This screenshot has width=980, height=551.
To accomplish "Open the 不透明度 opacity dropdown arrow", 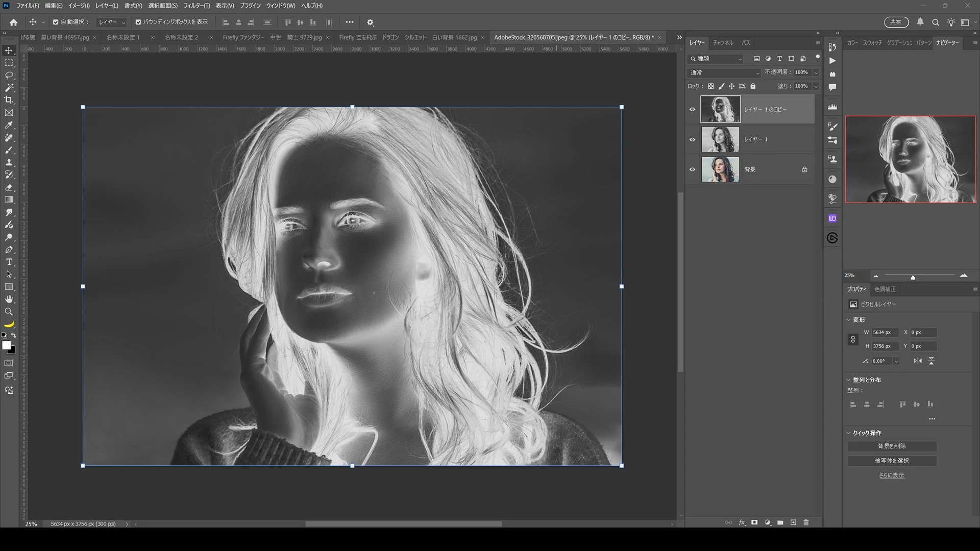I will tap(816, 72).
